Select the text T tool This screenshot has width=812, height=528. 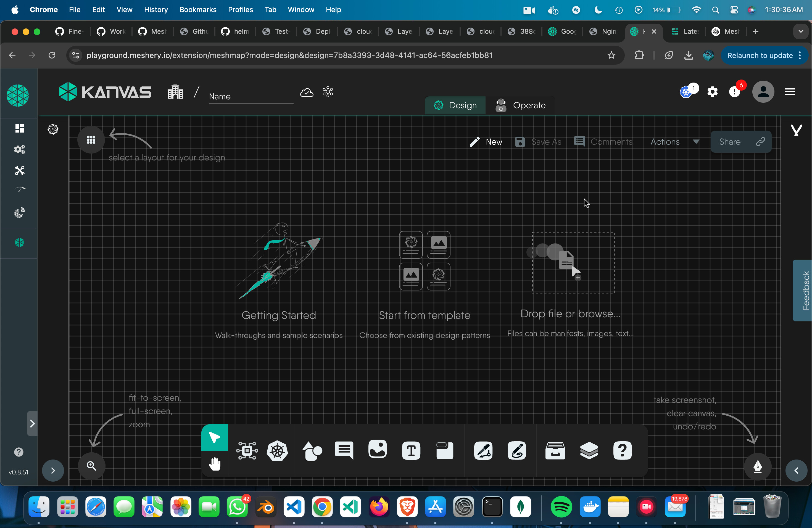pos(411,451)
